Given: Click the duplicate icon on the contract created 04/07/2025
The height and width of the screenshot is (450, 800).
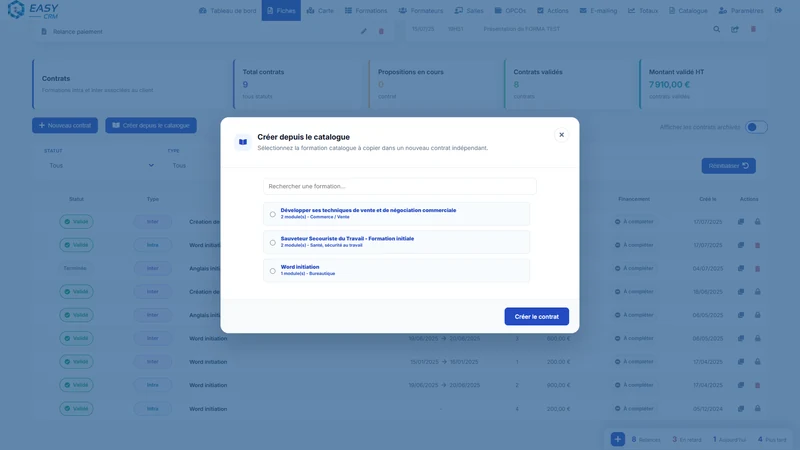Looking at the screenshot, I should point(740,268).
